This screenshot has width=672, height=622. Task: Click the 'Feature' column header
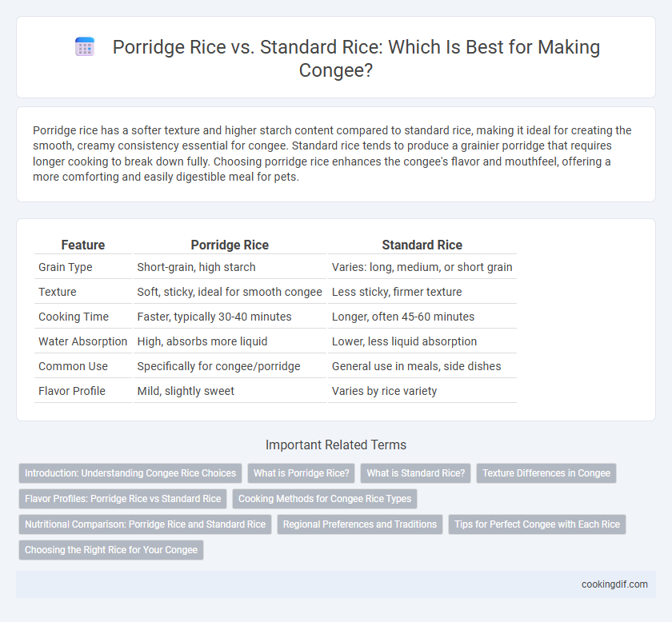tap(83, 245)
